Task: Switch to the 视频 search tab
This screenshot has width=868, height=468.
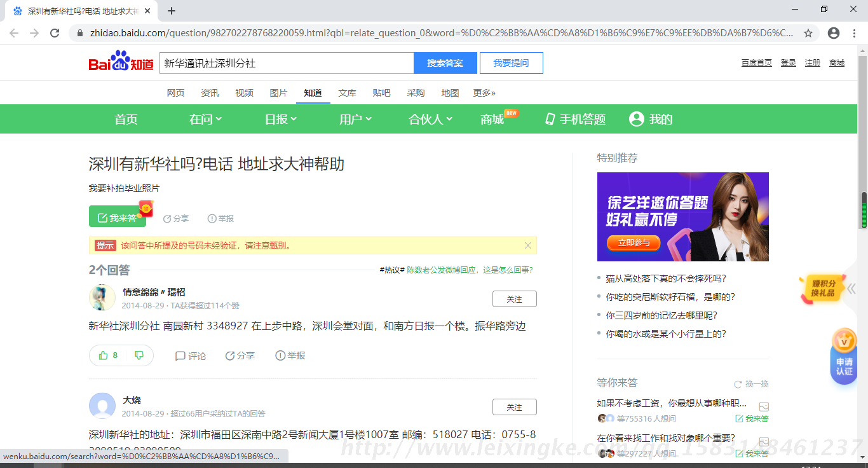Action: coord(244,93)
